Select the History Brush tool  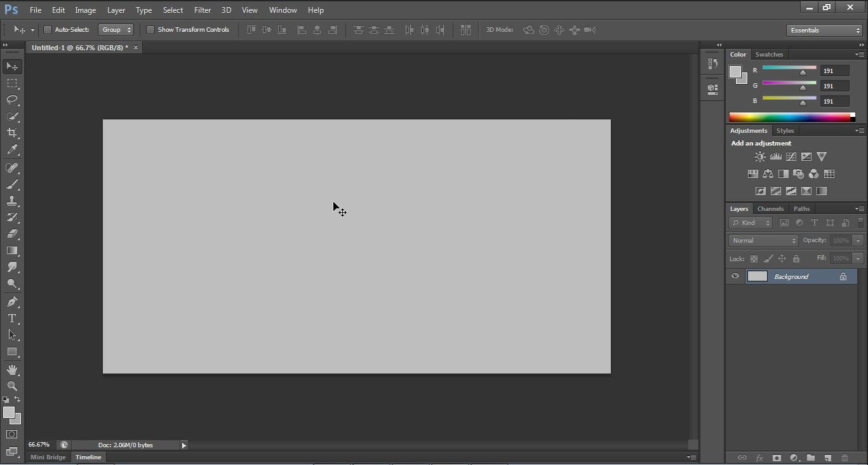[12, 217]
